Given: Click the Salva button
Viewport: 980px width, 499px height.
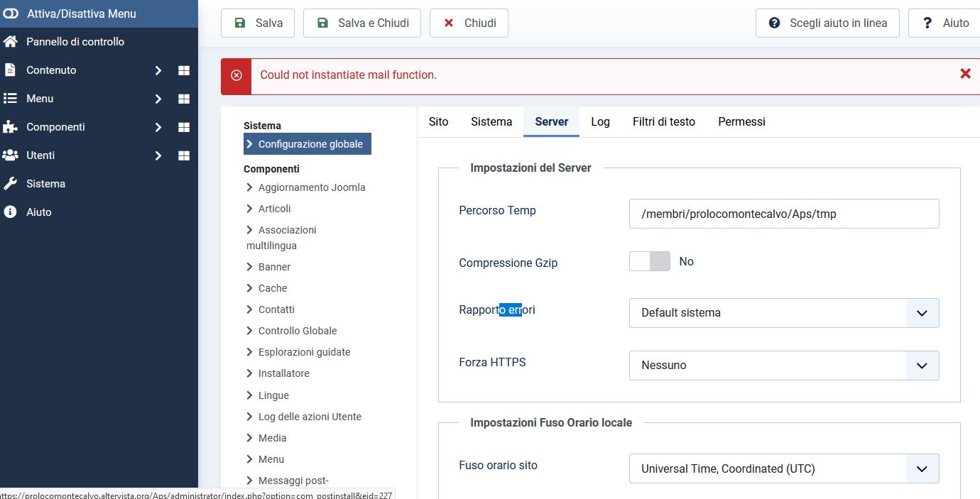Looking at the screenshot, I should point(258,23).
